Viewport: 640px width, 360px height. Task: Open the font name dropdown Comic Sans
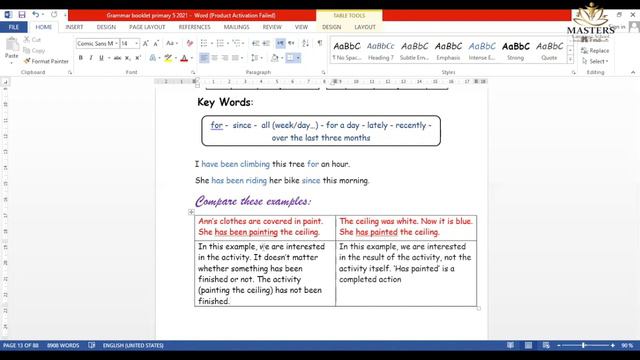pos(116,43)
